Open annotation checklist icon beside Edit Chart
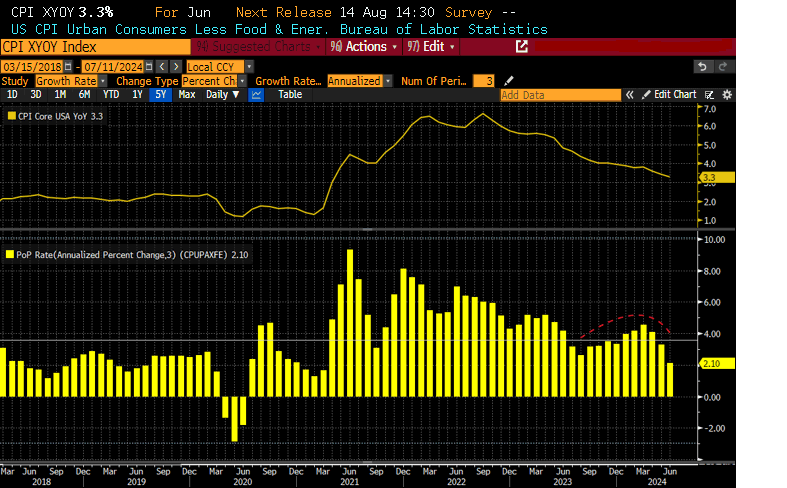This screenshot has height=488, width=787. click(709, 95)
